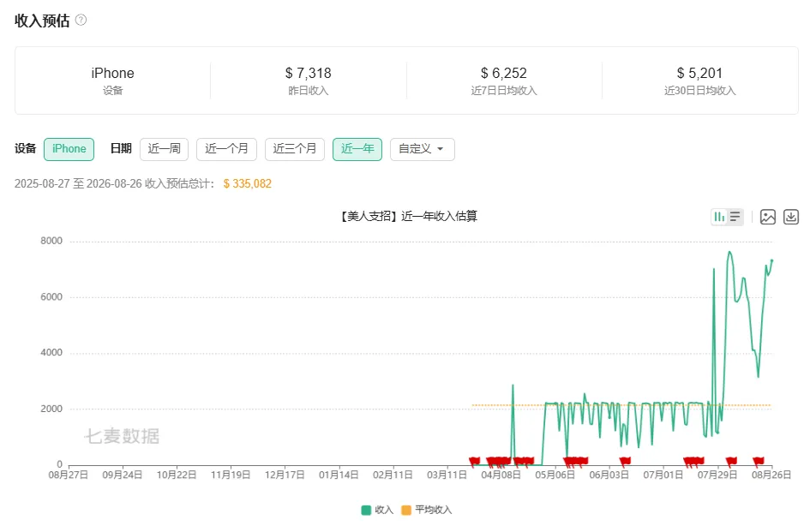Viewport: 804px width, 532px height.
Task: Toggle the 平均收入 series in legend
Action: tap(427, 510)
